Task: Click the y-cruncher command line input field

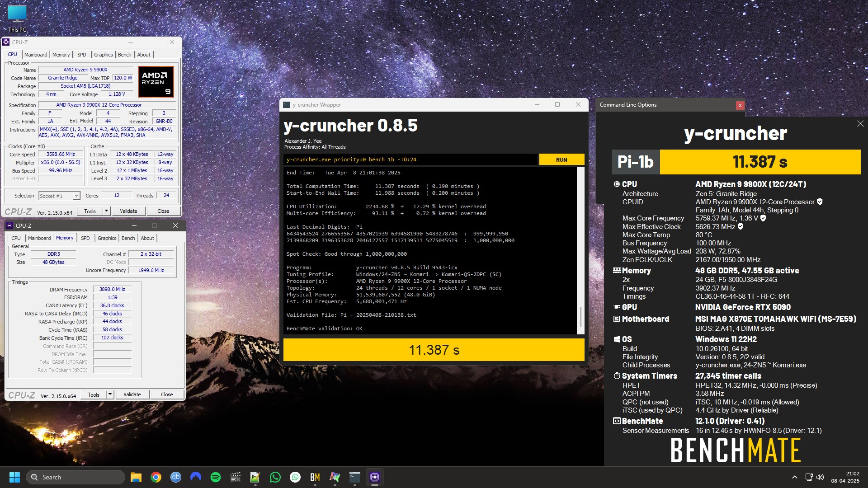Action: point(410,160)
